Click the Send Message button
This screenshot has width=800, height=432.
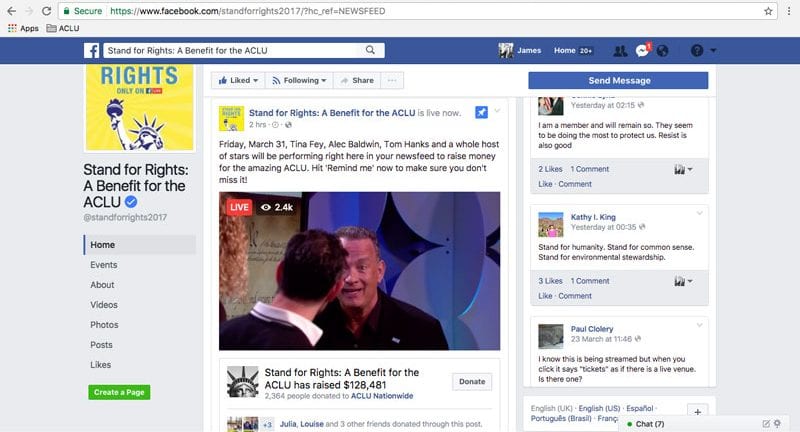(618, 80)
